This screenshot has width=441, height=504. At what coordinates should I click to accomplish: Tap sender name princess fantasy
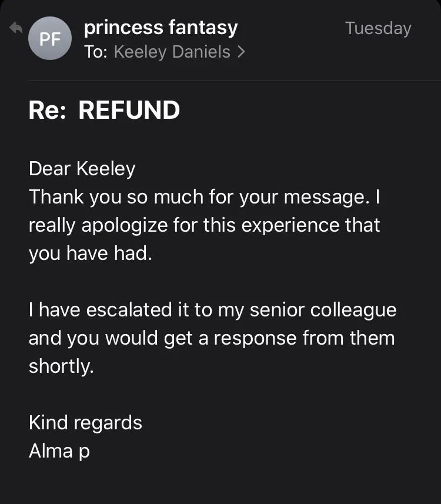click(161, 28)
